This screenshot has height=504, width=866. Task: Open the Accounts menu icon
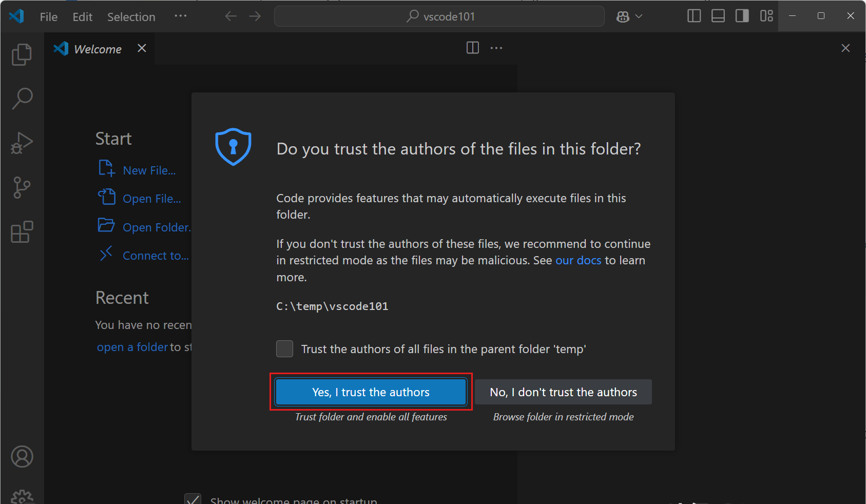click(x=22, y=456)
